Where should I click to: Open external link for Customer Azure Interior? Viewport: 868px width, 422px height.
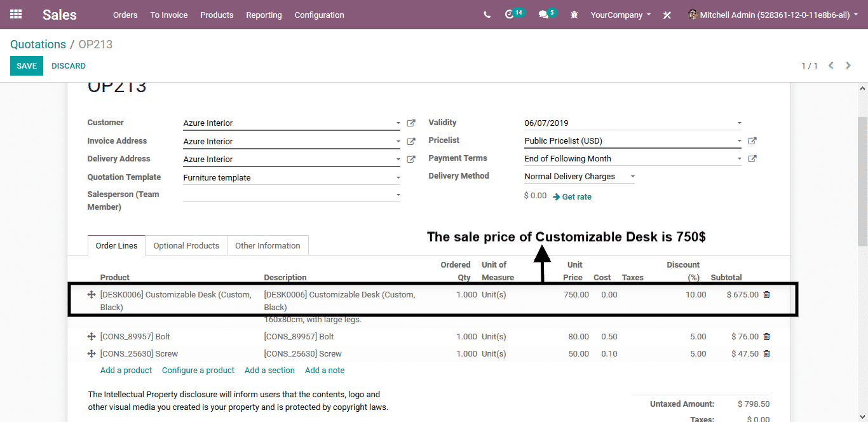pos(411,123)
